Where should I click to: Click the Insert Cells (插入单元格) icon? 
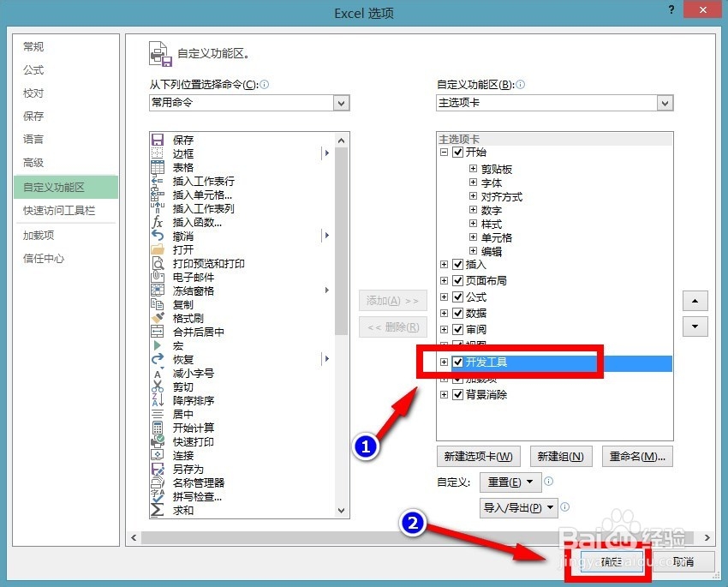point(158,195)
